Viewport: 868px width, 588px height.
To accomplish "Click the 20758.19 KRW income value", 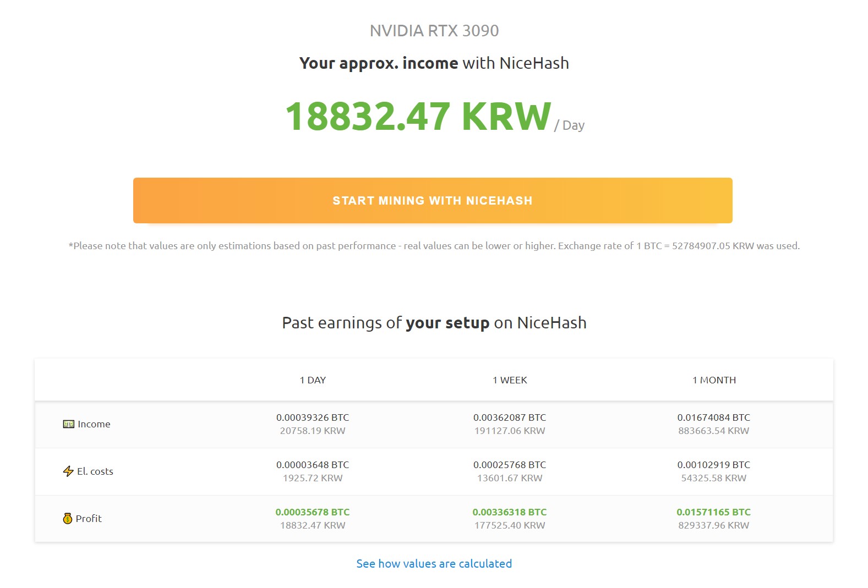I will (x=313, y=431).
